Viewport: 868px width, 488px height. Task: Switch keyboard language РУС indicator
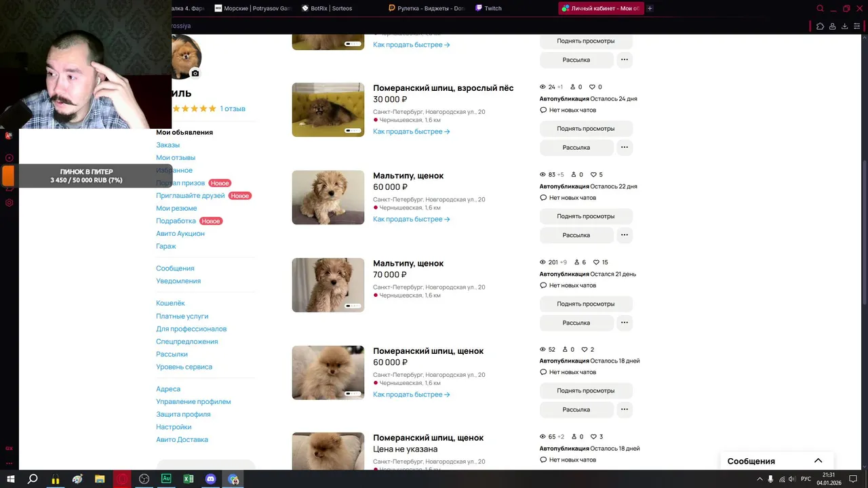point(806,479)
